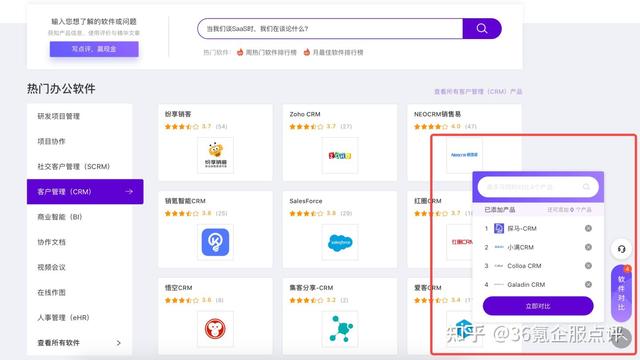Viewport: 640px width, 360px height.
Task: Click the purple search magnifier button
Action: pos(482,29)
